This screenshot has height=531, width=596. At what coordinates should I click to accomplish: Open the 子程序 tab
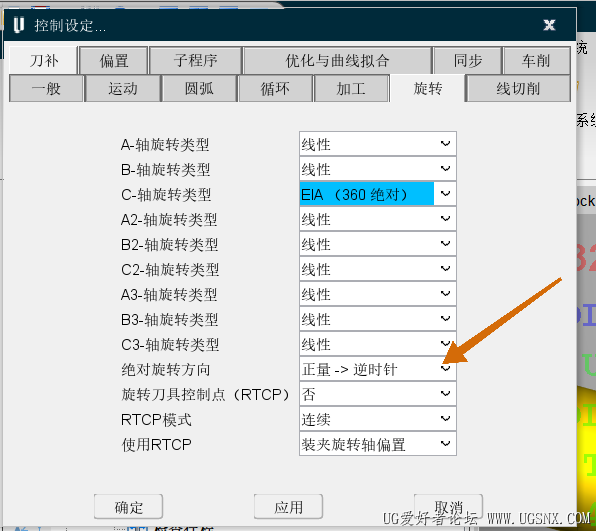point(196,60)
